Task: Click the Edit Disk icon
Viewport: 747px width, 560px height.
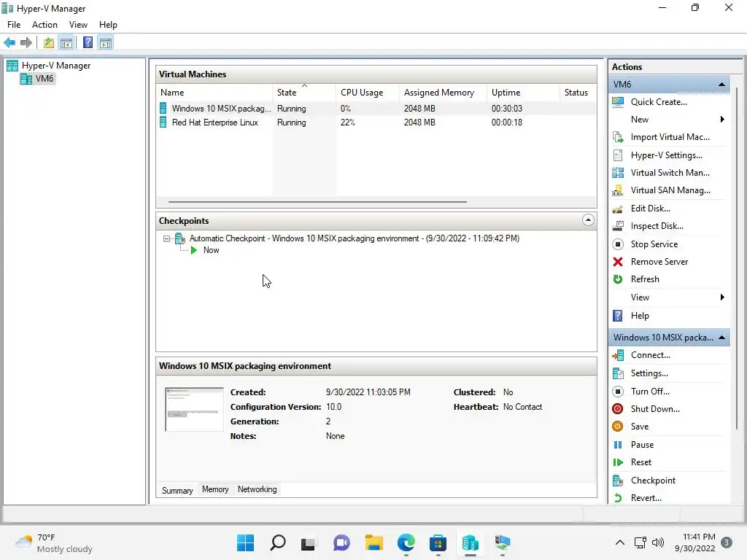Action: tap(618, 209)
